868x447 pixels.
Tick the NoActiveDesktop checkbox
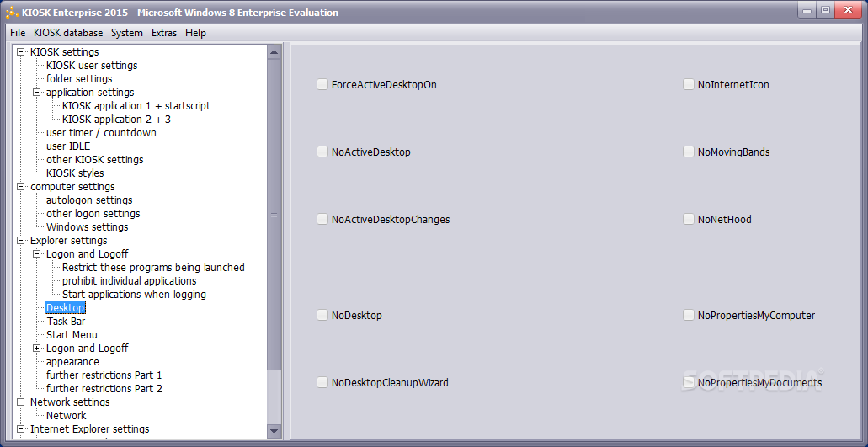(x=322, y=152)
